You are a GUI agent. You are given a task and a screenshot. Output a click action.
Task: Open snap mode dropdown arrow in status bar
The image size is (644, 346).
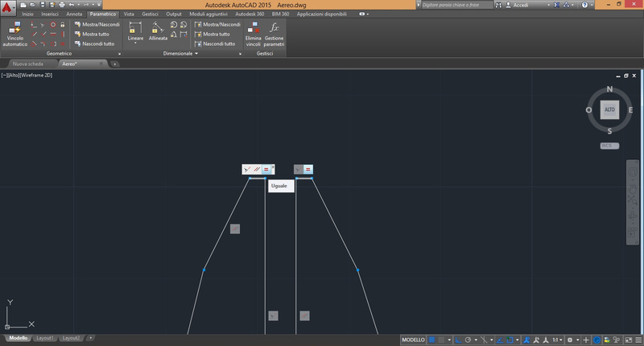[x=449, y=340]
